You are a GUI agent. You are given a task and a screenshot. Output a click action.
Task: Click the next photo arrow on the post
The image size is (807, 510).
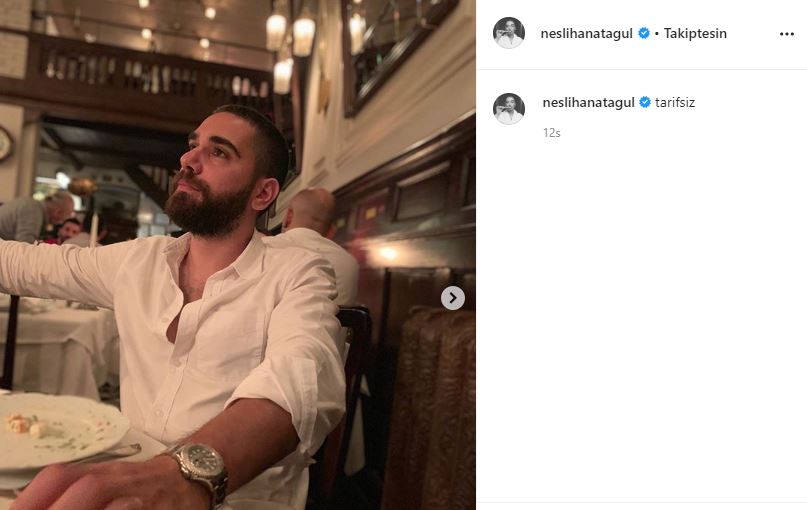click(453, 298)
